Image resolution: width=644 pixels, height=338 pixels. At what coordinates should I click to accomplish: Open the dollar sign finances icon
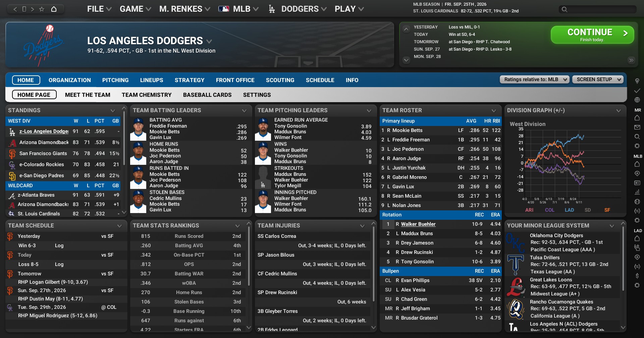637,276
